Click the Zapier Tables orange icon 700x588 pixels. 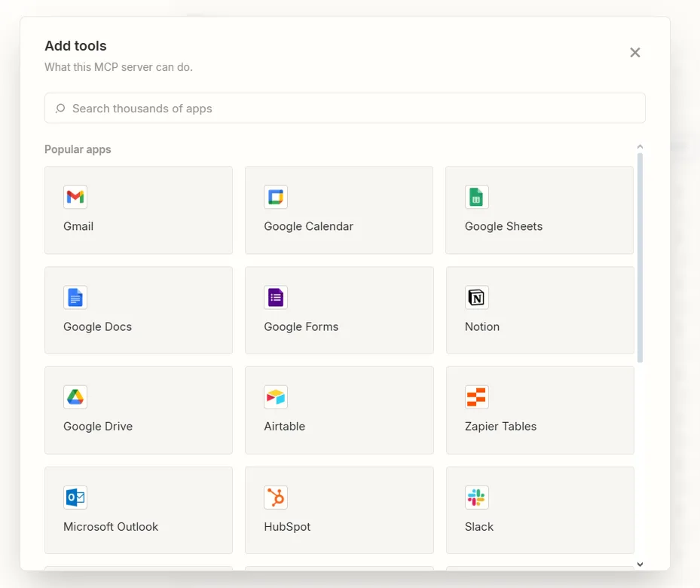tap(476, 397)
